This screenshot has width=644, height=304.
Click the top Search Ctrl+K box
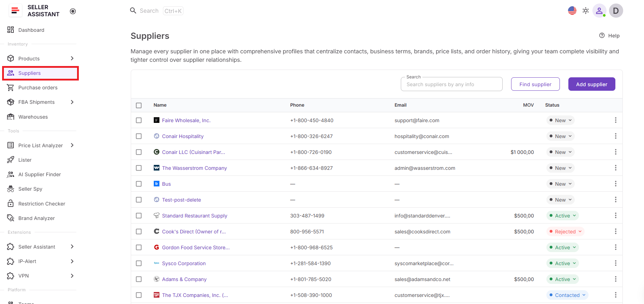pyautogui.click(x=157, y=11)
